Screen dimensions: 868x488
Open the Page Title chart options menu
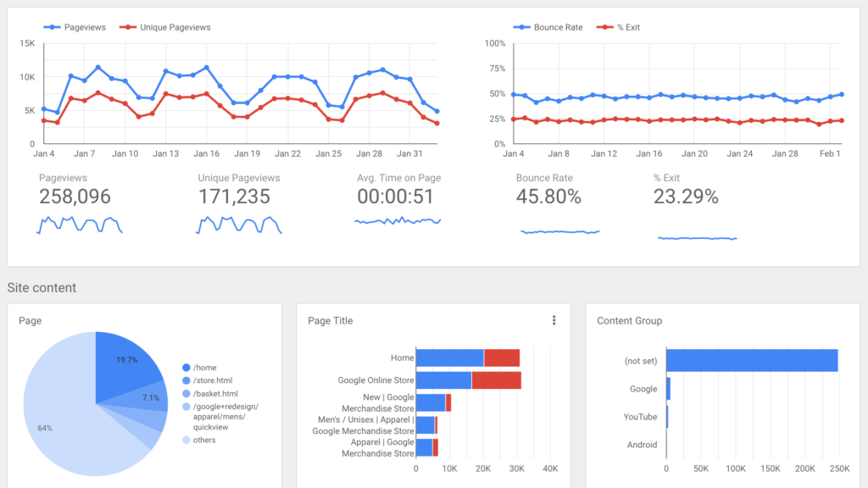pyautogui.click(x=554, y=320)
